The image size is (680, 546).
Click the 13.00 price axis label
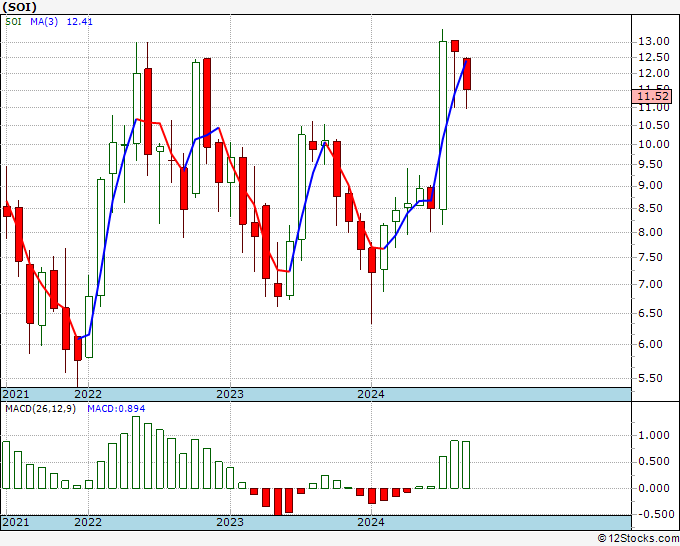(x=654, y=42)
